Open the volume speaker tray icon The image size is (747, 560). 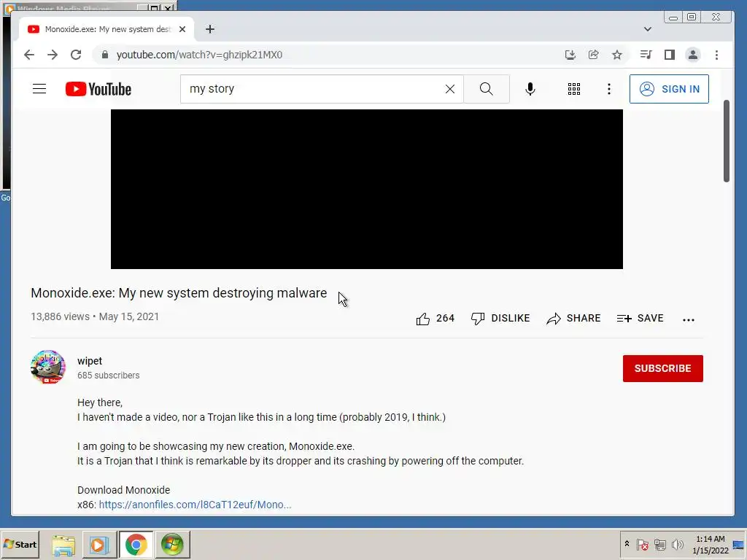(677, 544)
